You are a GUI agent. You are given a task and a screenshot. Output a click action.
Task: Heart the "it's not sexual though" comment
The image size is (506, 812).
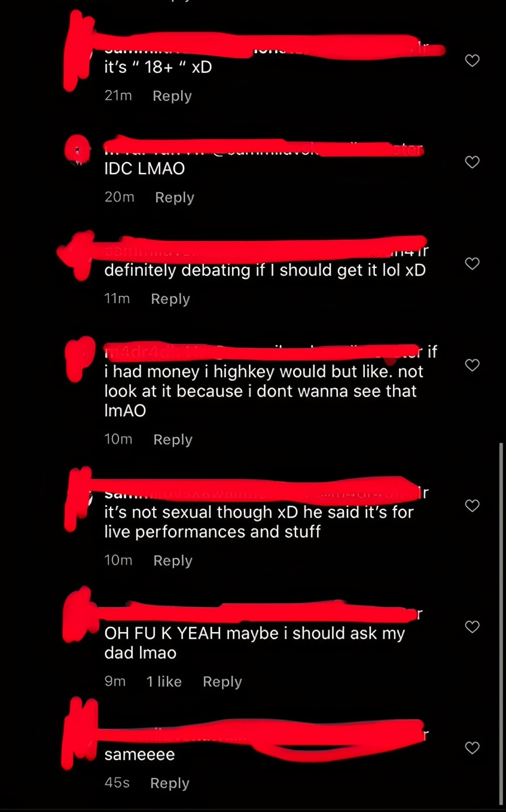[473, 506]
